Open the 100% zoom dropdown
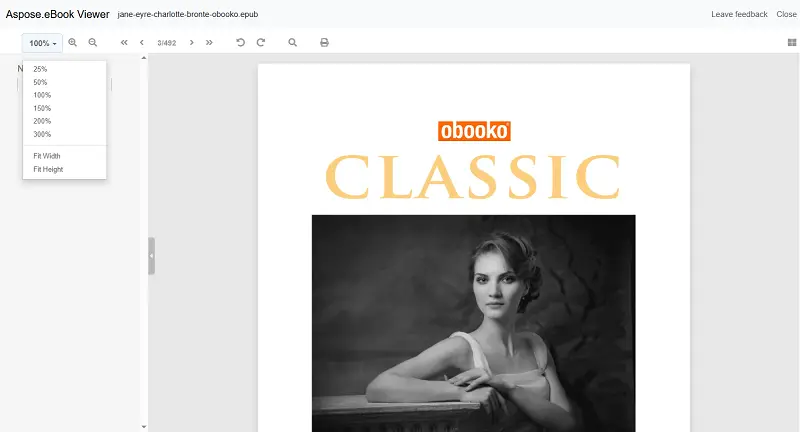 point(42,43)
